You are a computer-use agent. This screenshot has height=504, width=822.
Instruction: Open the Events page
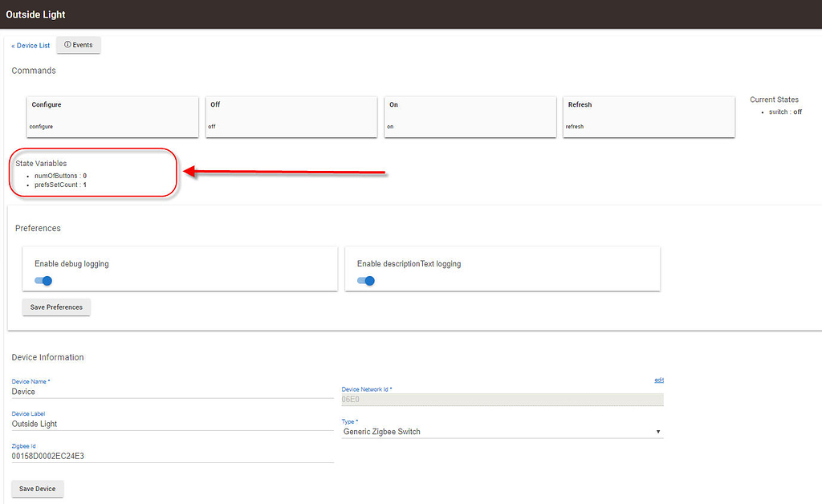[79, 46]
